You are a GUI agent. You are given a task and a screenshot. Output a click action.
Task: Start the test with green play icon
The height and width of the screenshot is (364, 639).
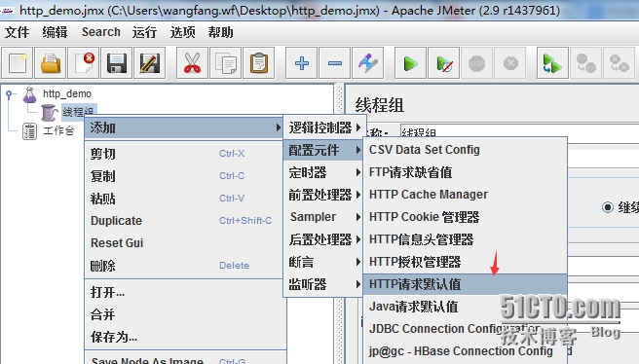click(410, 63)
